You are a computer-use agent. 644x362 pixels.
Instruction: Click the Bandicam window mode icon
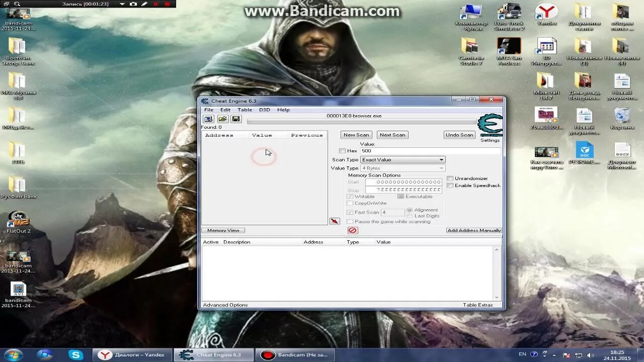(x=6, y=4)
